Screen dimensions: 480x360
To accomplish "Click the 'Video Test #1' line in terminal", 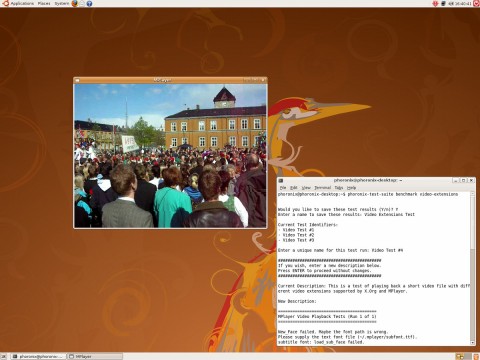I will [296, 230].
